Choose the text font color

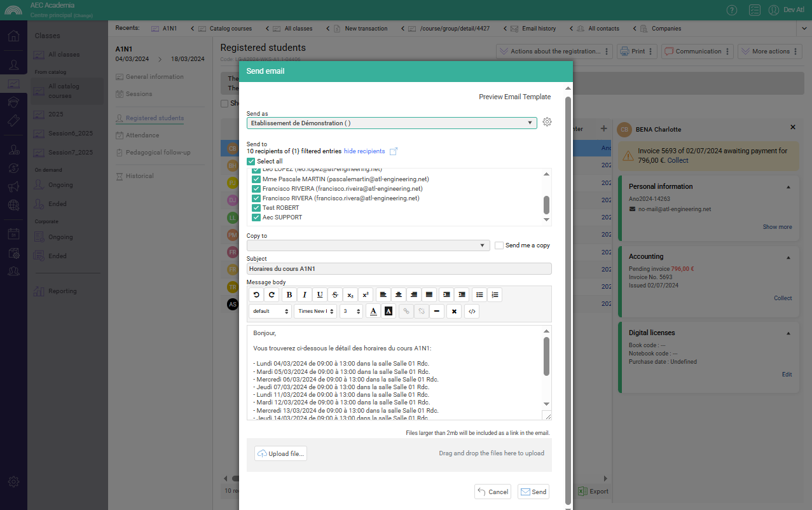[373, 311]
